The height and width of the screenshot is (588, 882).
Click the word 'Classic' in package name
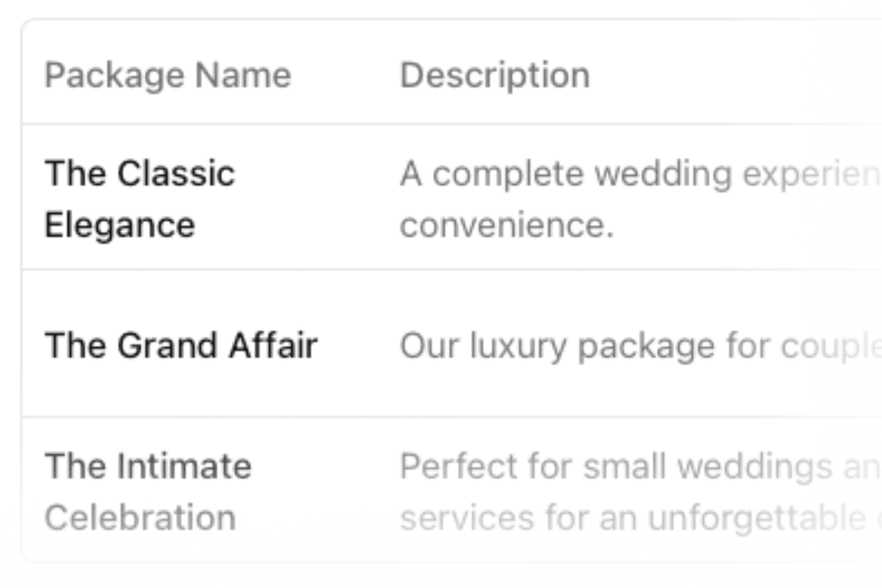pyautogui.click(x=176, y=173)
